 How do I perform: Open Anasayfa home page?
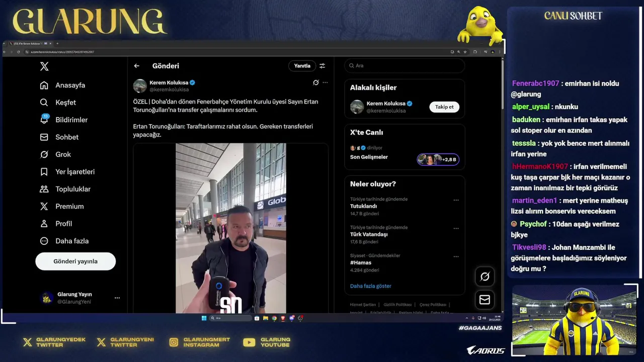point(63,85)
